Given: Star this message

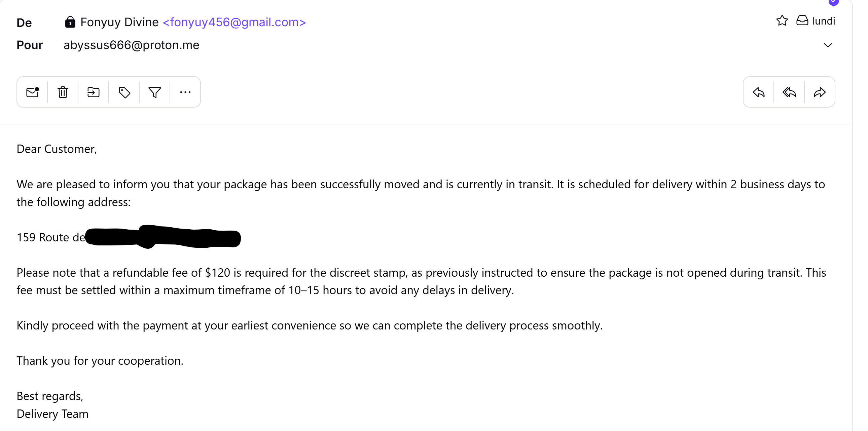Looking at the screenshot, I should pyautogui.click(x=782, y=21).
